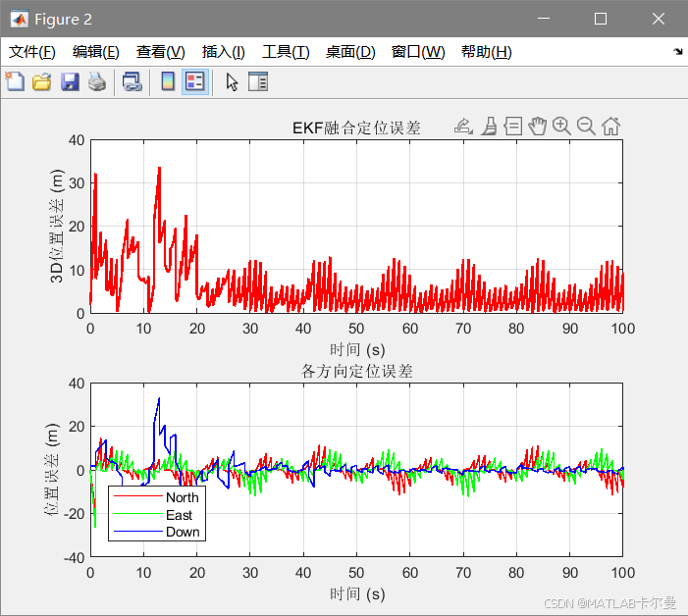Viewport: 688px width, 616px height.
Task: Open the 插入(I) menu
Action: (x=224, y=52)
